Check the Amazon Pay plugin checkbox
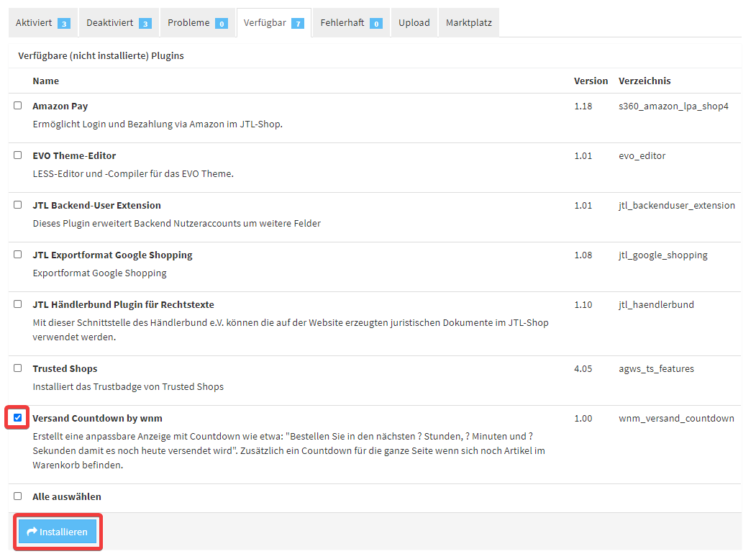The image size is (756, 559). (x=18, y=106)
